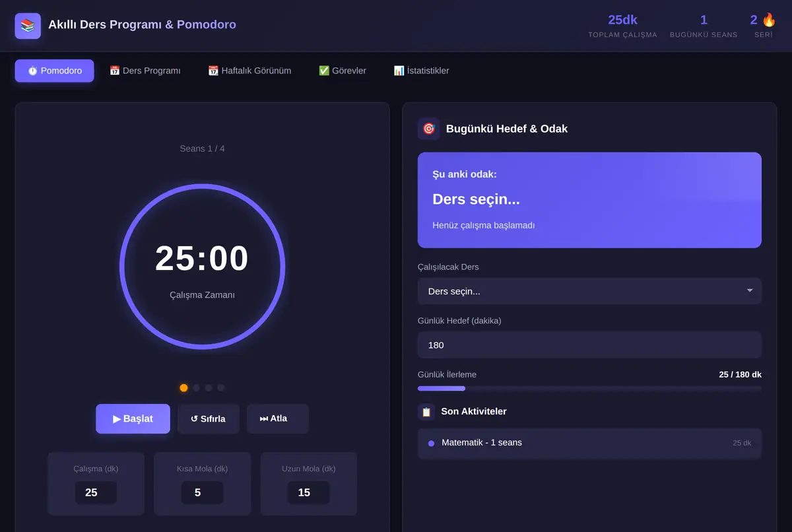This screenshot has height=532, width=792.
Task: Open the Haftalık Görünüm tab
Action: [x=249, y=71]
